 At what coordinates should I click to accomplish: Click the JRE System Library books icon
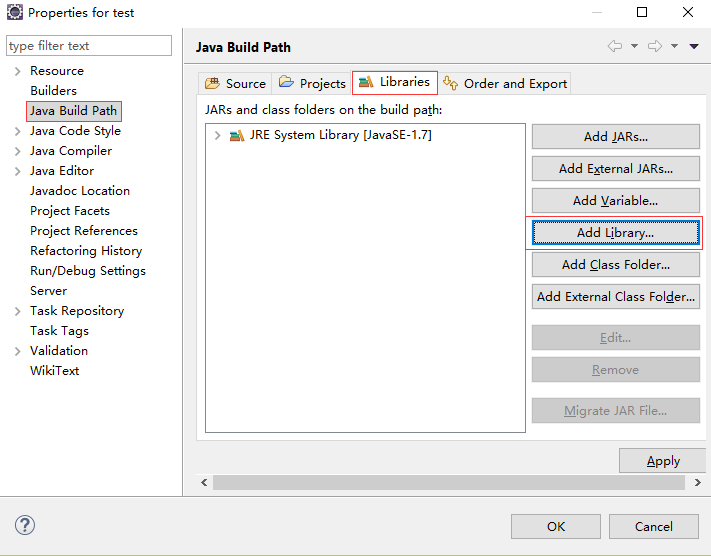(237, 135)
